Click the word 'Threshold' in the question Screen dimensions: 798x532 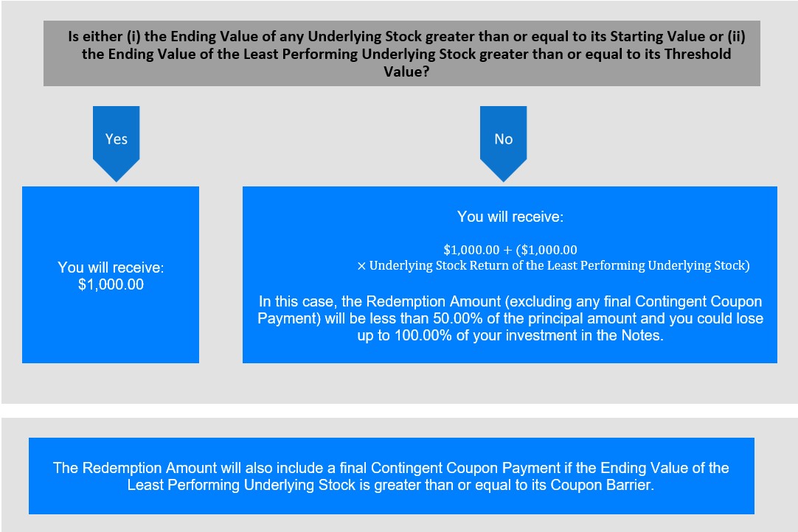pos(698,54)
